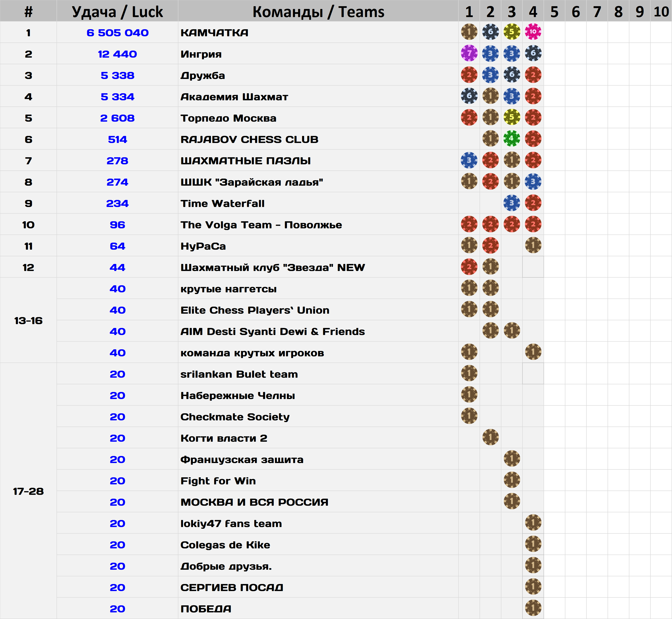Click Зарайская ладья's blue 3 chip in column 4
Viewport: 672px width, 619px height.
[533, 182]
